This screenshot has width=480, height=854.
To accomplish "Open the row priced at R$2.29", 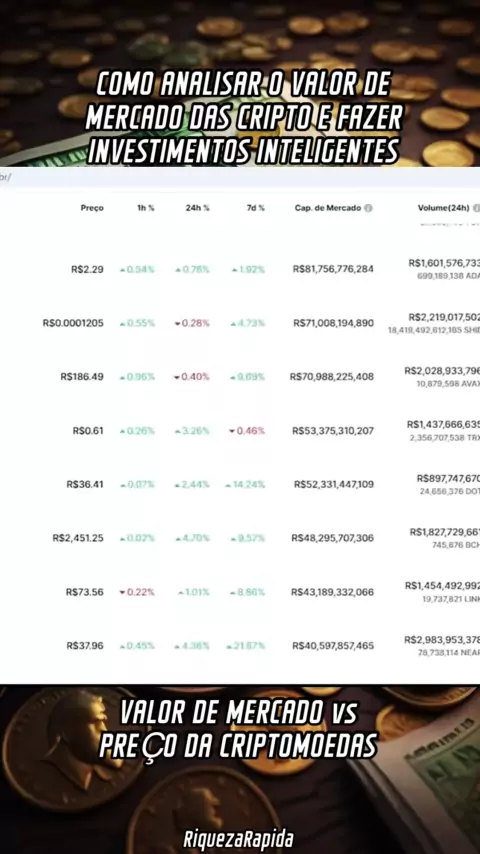I will point(240,269).
